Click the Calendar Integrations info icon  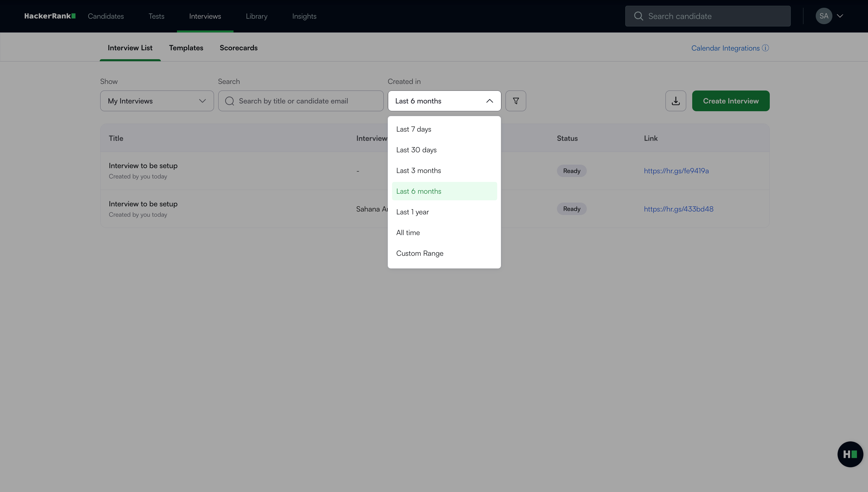(x=766, y=48)
